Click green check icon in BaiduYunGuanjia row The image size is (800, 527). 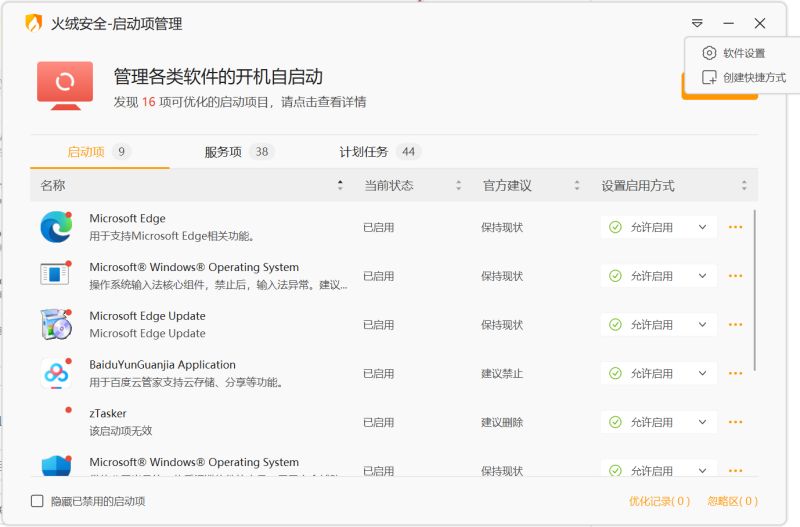pos(615,373)
